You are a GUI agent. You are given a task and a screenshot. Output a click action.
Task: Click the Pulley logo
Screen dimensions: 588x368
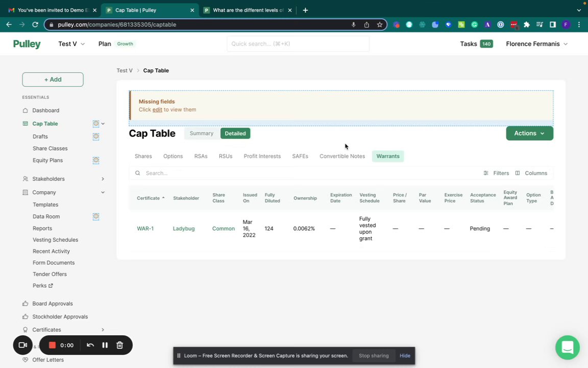click(27, 44)
